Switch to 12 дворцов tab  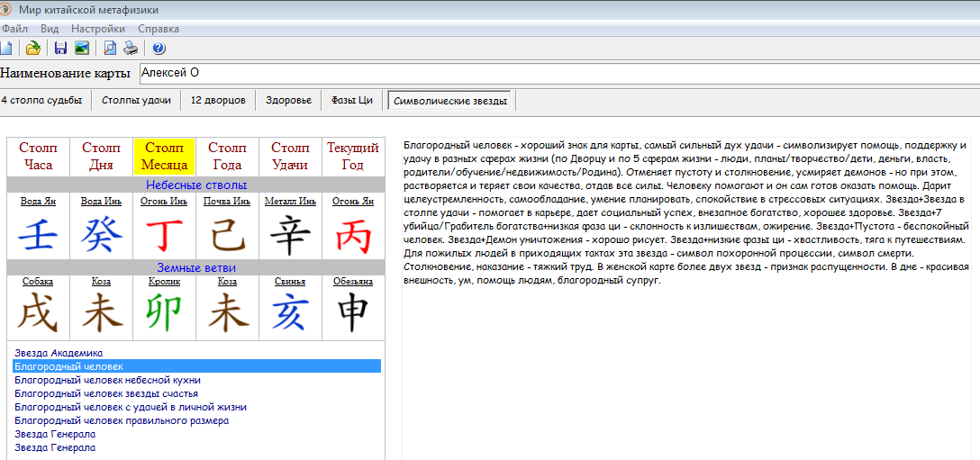point(218,100)
